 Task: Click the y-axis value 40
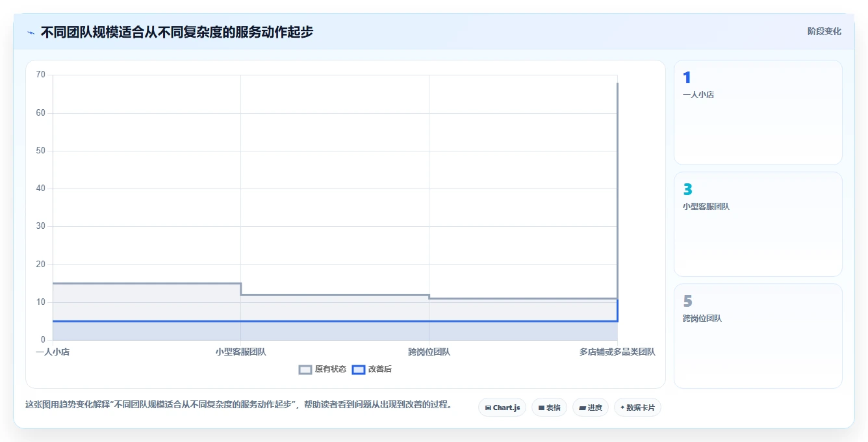pos(41,188)
